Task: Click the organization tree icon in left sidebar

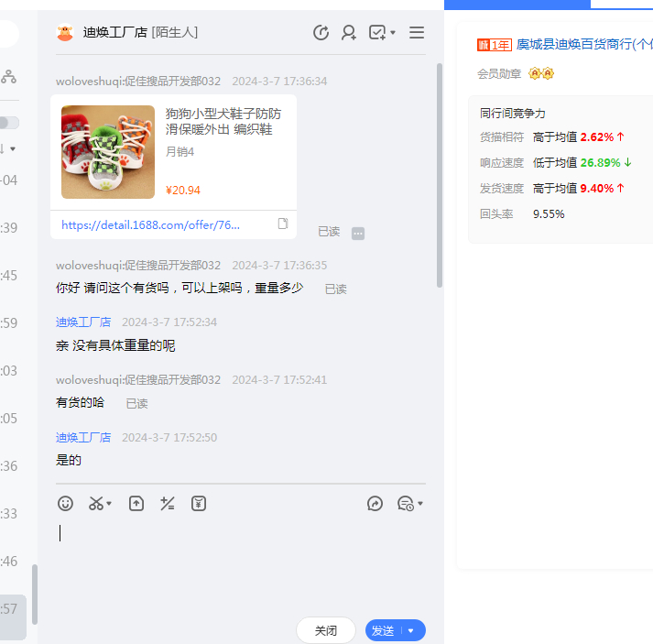Action: (x=8, y=77)
